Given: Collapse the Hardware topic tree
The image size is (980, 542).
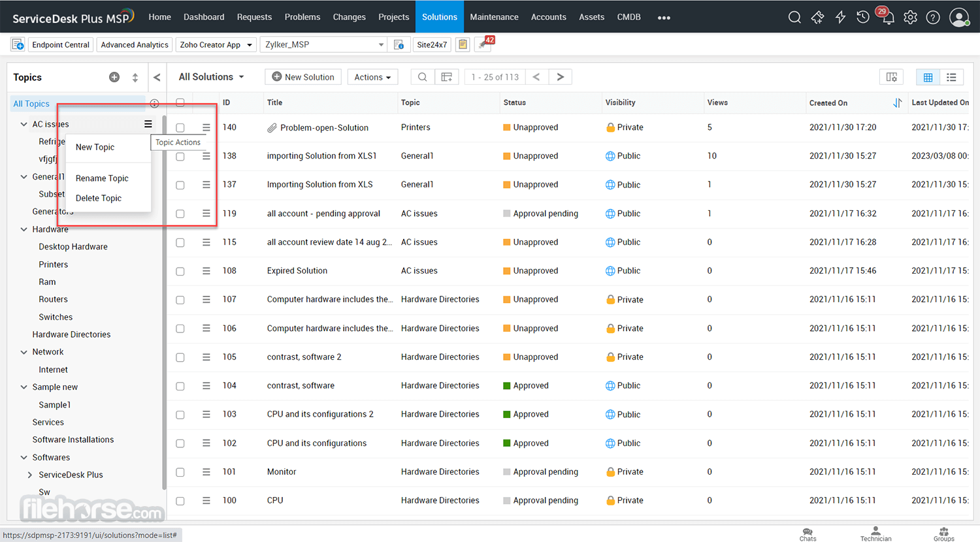Looking at the screenshot, I should (24, 229).
